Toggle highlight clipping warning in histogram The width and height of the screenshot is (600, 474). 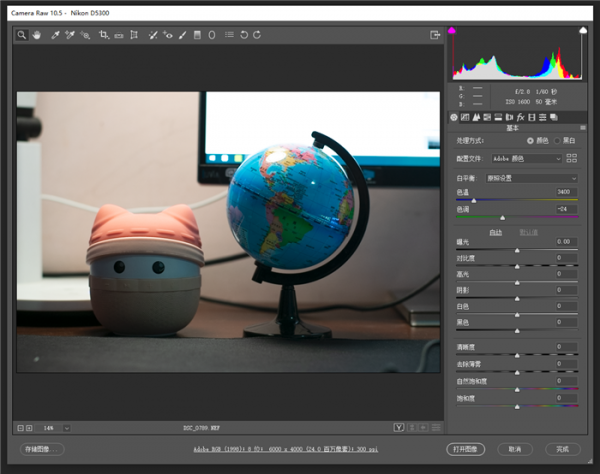tap(582, 31)
